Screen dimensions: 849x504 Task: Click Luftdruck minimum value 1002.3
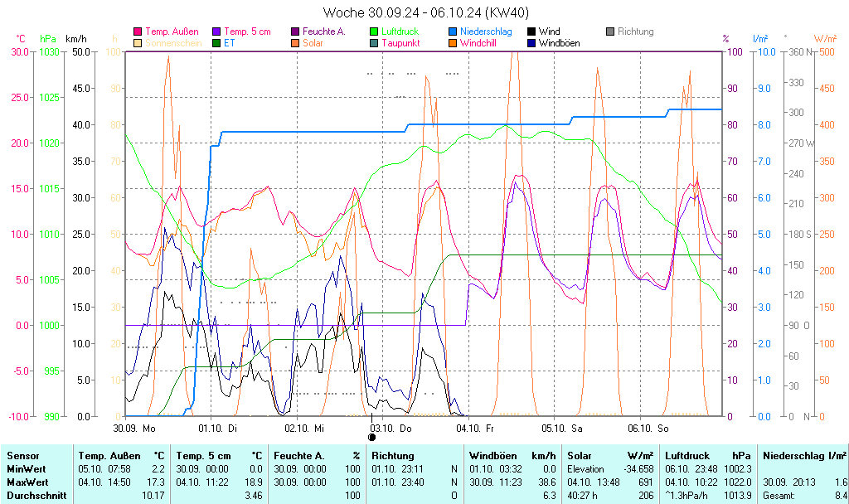pos(738,469)
